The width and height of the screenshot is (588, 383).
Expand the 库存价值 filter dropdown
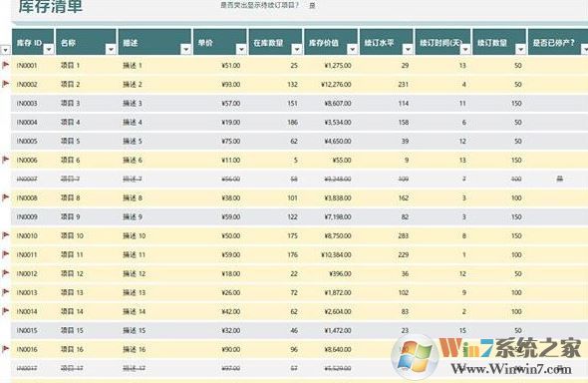click(352, 49)
